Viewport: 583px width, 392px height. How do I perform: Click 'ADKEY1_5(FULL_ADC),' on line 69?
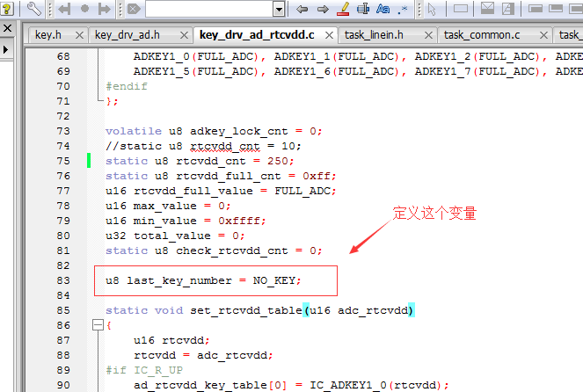(x=200, y=72)
